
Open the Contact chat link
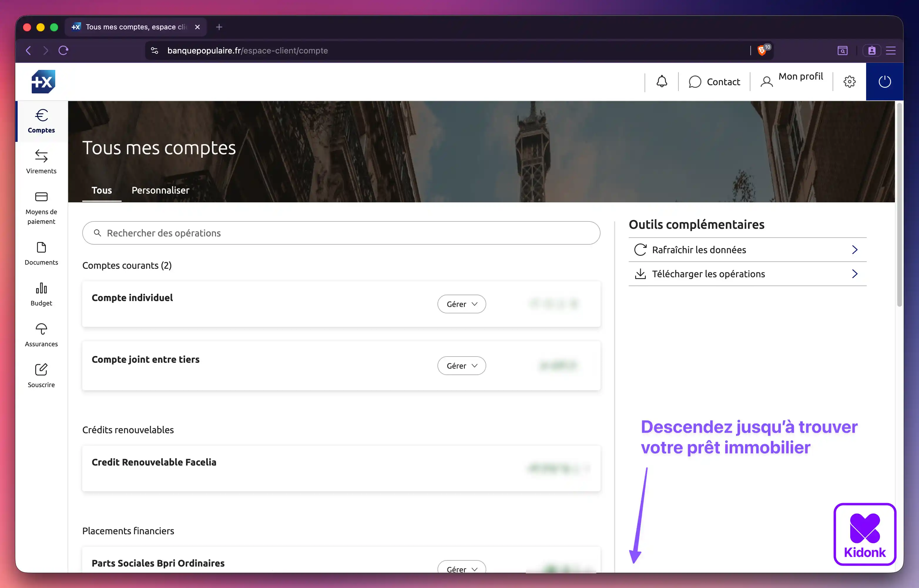click(714, 82)
